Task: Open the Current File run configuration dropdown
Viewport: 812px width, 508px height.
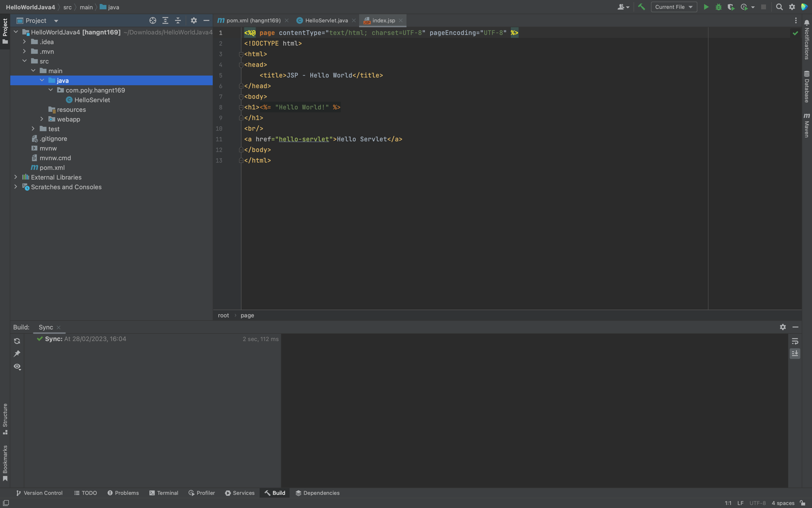Action: pyautogui.click(x=674, y=7)
